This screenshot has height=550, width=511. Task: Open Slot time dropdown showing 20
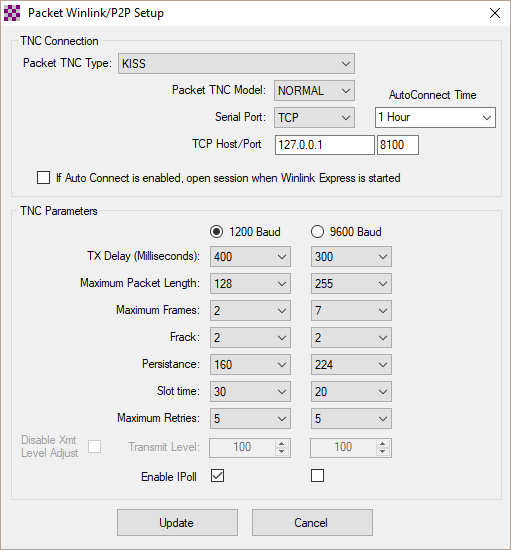point(351,391)
